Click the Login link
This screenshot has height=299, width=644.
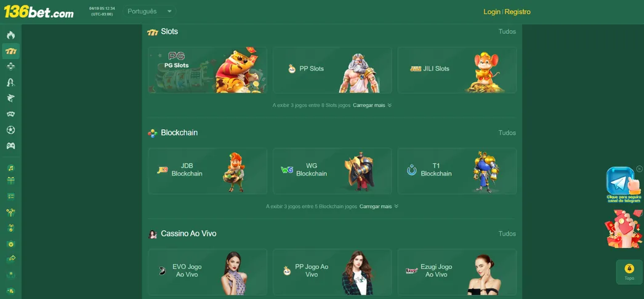coord(492,12)
